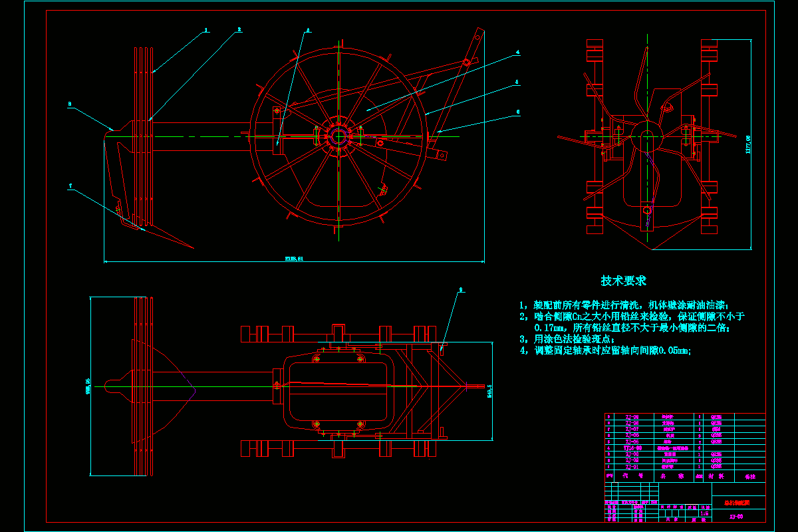The width and height of the screenshot is (798, 532).
Task: Click callout number 5 right of the wheel
Action: (x=517, y=83)
